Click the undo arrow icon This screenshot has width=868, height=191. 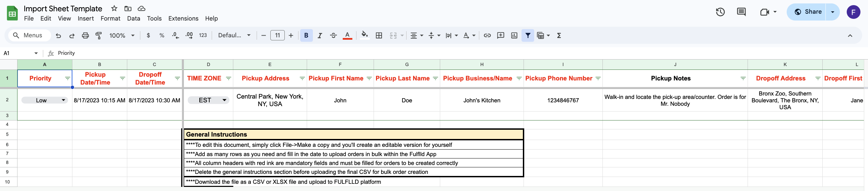[x=58, y=36]
